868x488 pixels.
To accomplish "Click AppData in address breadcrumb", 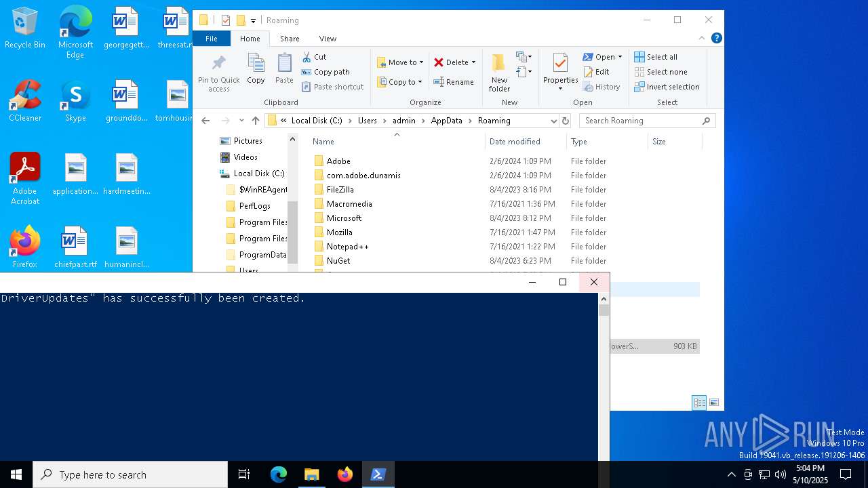I will click(x=446, y=121).
